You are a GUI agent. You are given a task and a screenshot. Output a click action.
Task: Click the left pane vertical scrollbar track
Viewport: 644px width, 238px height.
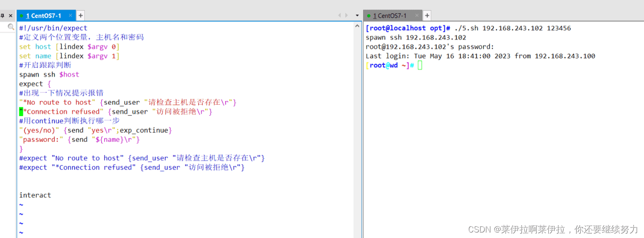click(x=358, y=138)
